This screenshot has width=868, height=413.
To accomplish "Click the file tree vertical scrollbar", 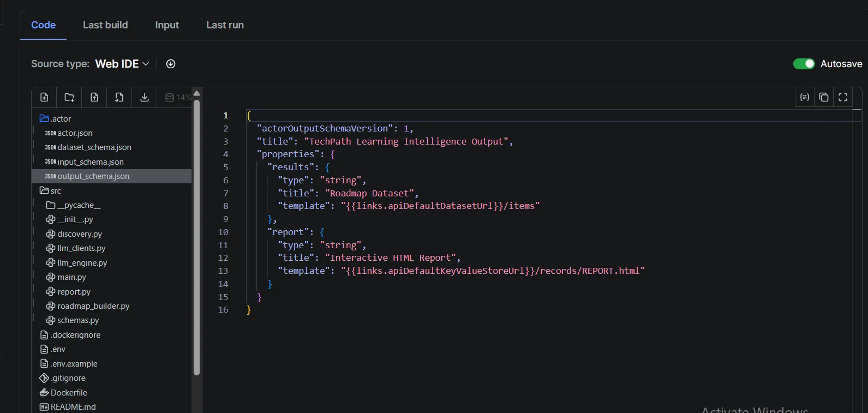I will pos(197,237).
